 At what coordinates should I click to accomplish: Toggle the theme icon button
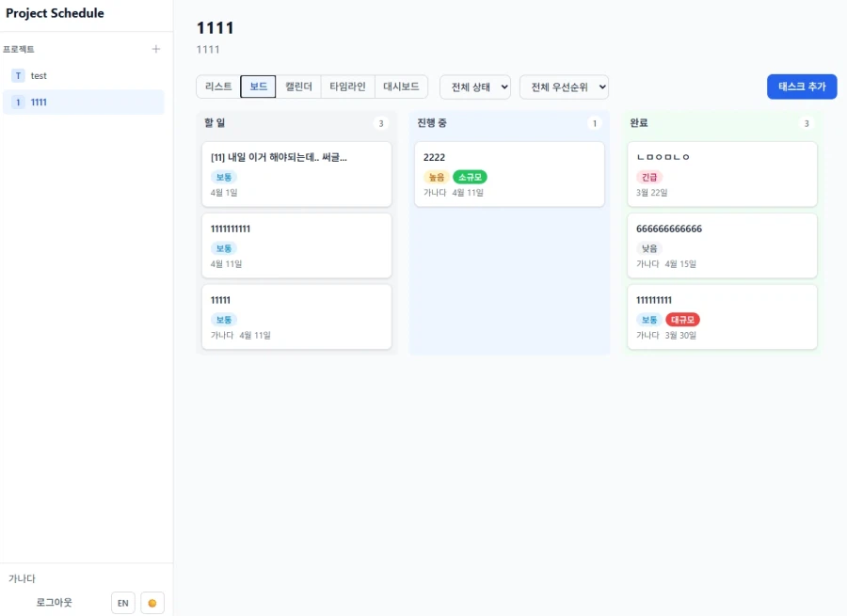pos(152,603)
